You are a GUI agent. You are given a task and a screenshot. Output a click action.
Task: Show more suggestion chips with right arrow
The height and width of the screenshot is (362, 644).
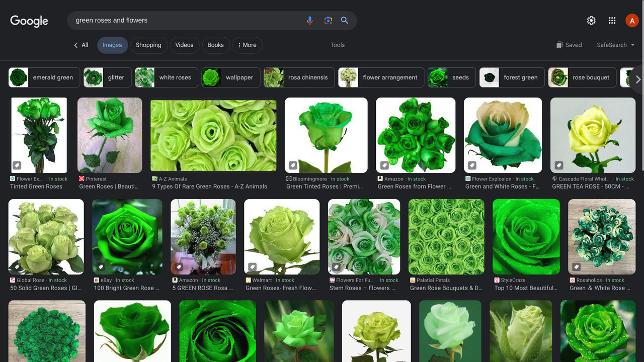(x=638, y=79)
